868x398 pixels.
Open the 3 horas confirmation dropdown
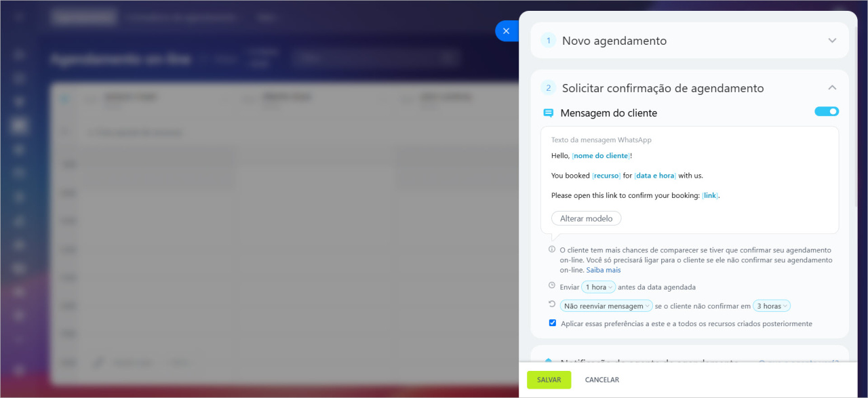click(x=772, y=306)
